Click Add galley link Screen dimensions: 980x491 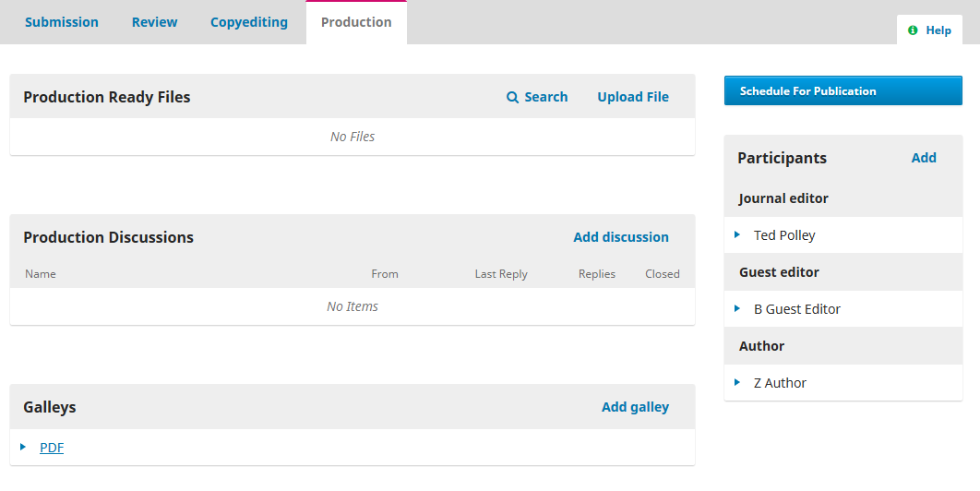tap(635, 407)
